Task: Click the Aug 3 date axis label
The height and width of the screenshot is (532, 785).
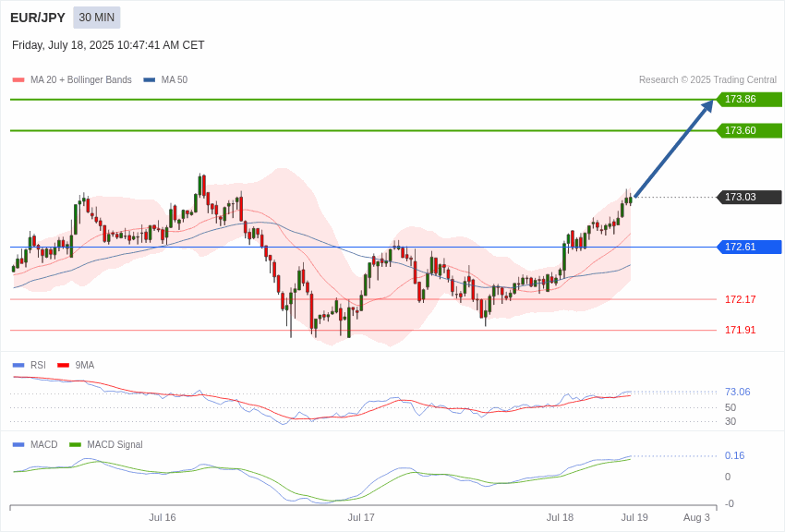Action: point(696,517)
